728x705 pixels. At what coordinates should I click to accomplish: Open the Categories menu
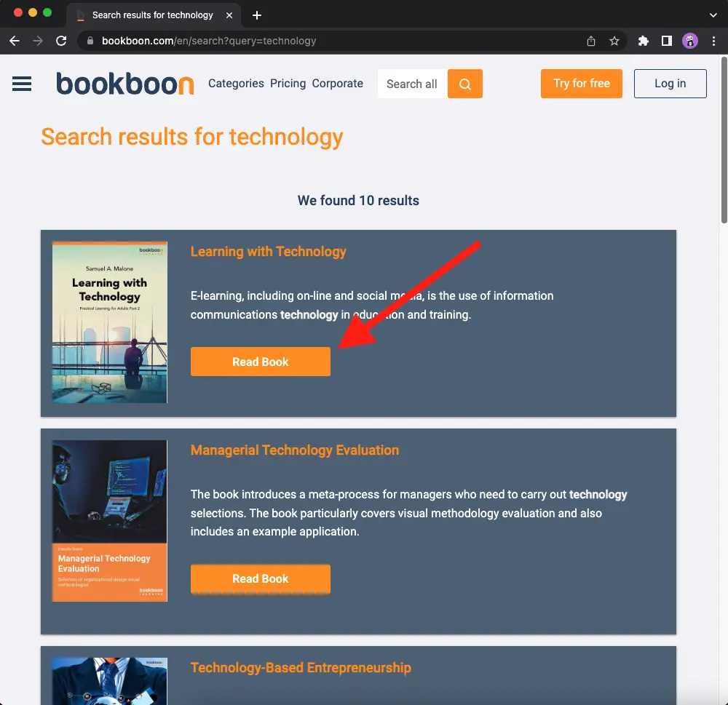click(x=236, y=84)
